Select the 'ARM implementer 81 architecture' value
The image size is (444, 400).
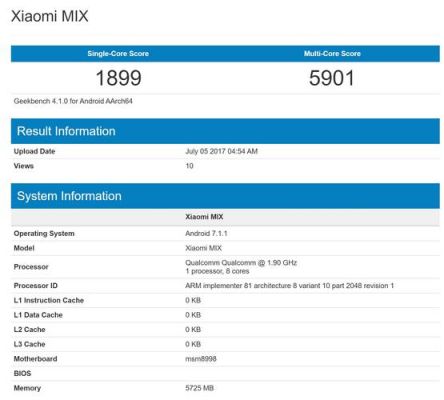tap(290, 286)
